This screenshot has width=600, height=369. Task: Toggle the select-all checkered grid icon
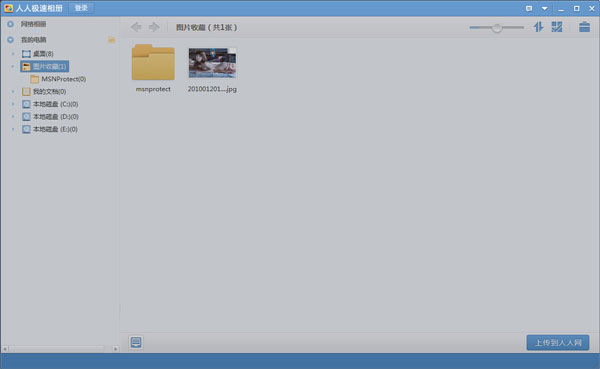tap(557, 27)
